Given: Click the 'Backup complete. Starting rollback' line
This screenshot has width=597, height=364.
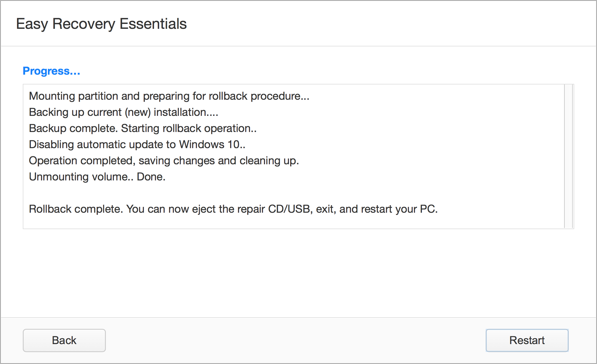Looking at the screenshot, I should point(142,128).
